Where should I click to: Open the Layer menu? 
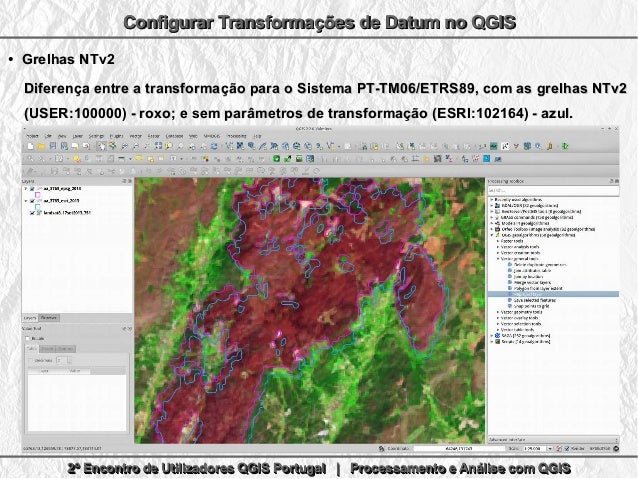77,136
